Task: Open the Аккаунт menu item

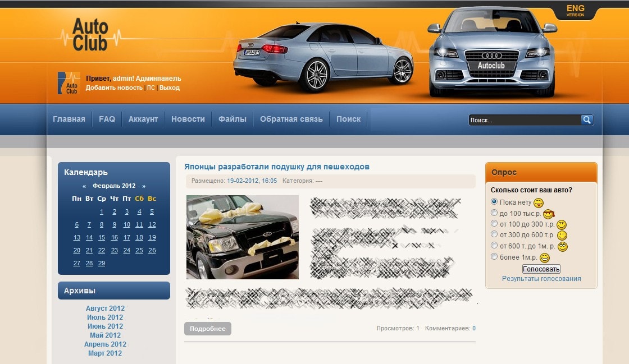Action: 143,119
